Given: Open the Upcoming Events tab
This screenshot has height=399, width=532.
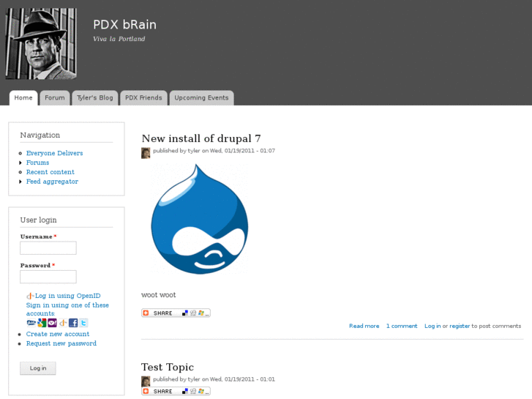Looking at the screenshot, I should 201,98.
